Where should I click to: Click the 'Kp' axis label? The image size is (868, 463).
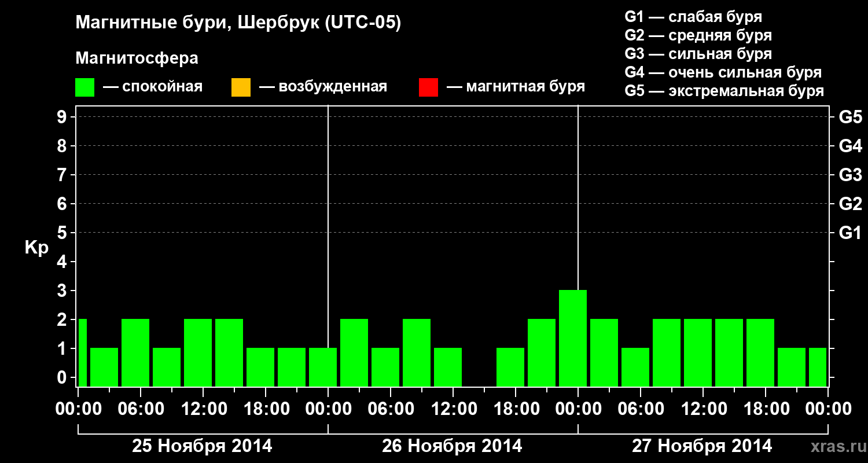[36, 248]
